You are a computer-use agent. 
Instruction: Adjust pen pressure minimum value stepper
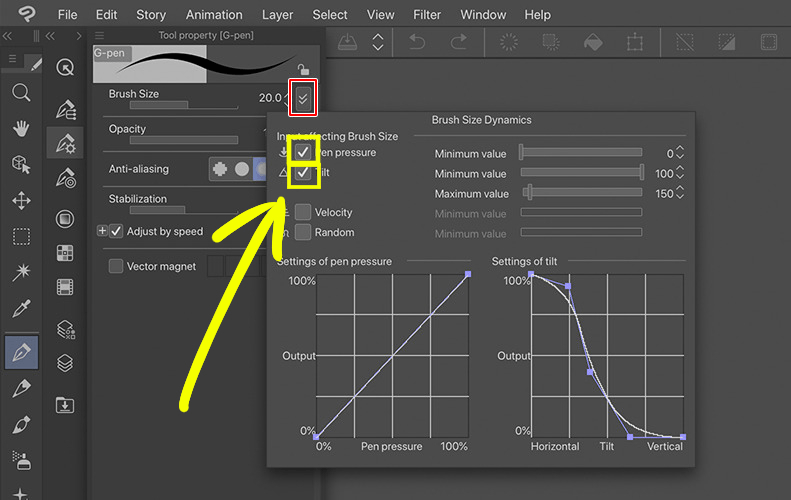[680, 153]
